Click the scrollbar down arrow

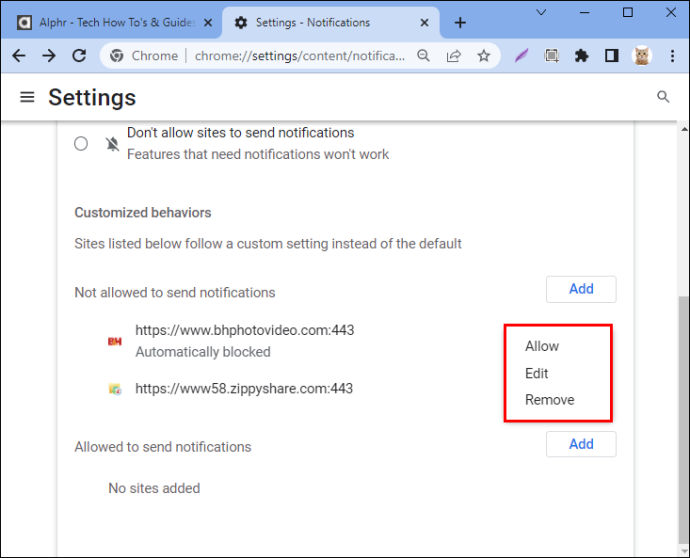coord(684,551)
